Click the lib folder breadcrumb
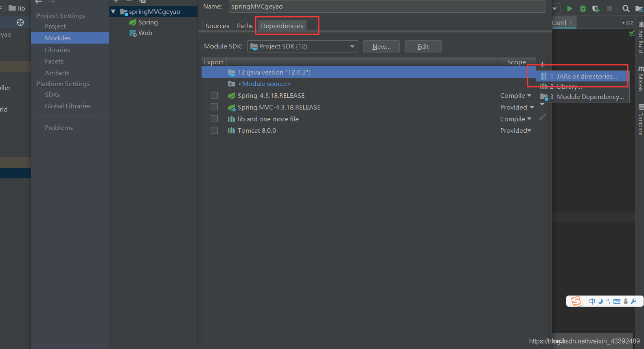 pos(17,8)
